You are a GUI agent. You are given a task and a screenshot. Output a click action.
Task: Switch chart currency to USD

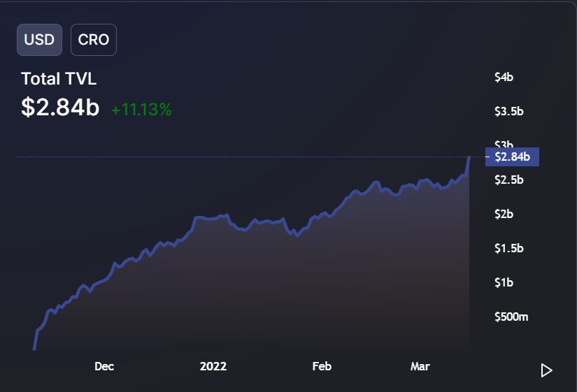tap(39, 40)
